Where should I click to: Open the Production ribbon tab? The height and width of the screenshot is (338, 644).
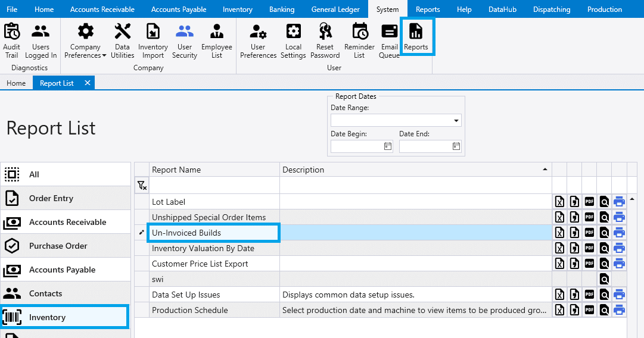[x=604, y=9]
